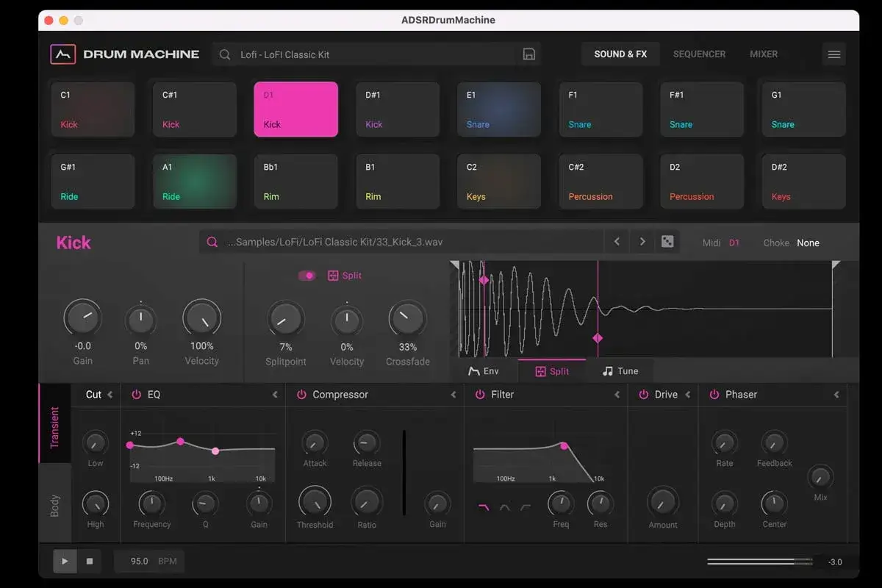Open the MIXER view
Image resolution: width=882 pixels, height=588 pixels.
pyautogui.click(x=763, y=54)
